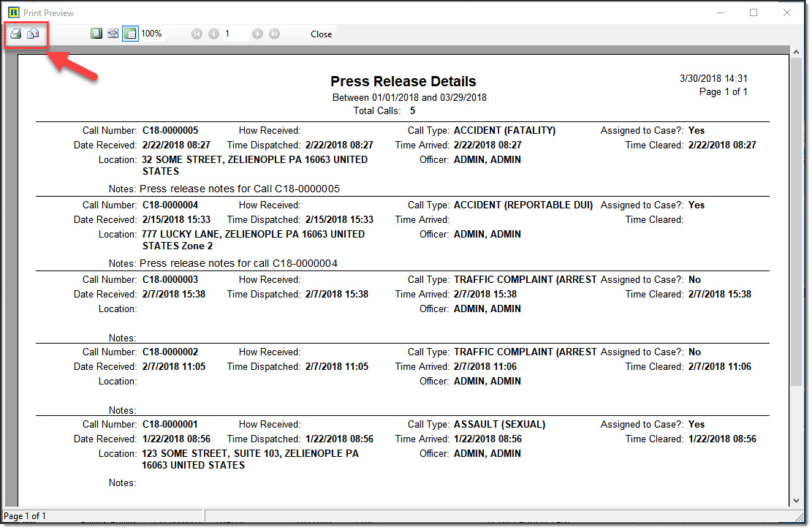Click the page number input box
The image size is (812, 530).
235,34
